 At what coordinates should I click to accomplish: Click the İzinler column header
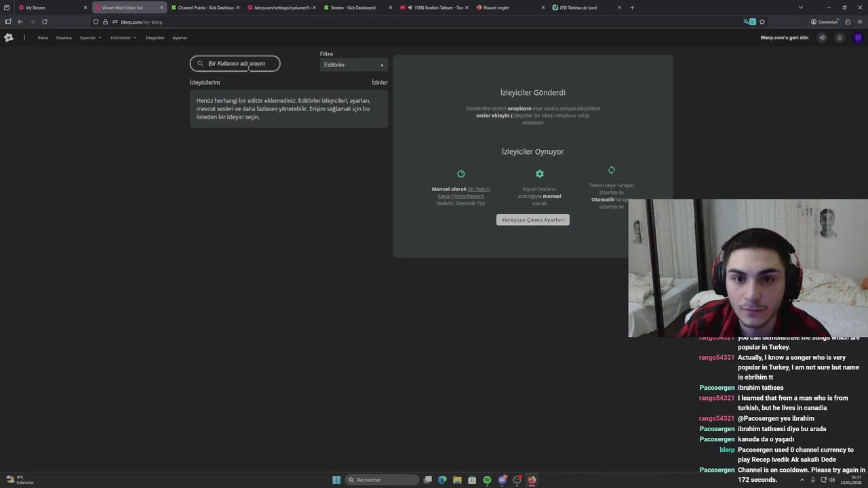380,83
